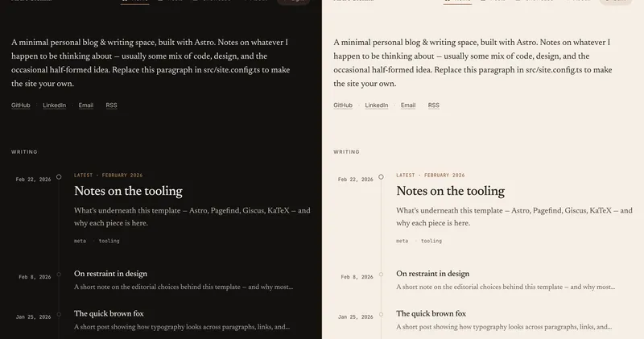Click Feb 22 timeline circle marker, light panel
The width and height of the screenshot is (644, 339).
coord(381,176)
